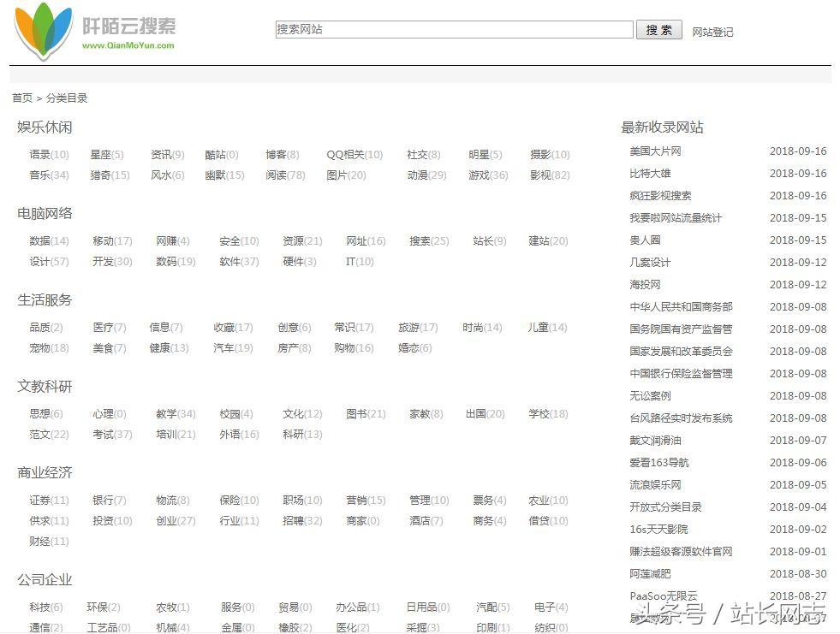Open the 生活服务 section heading
Screen dimensions: 840x634
tap(45, 300)
